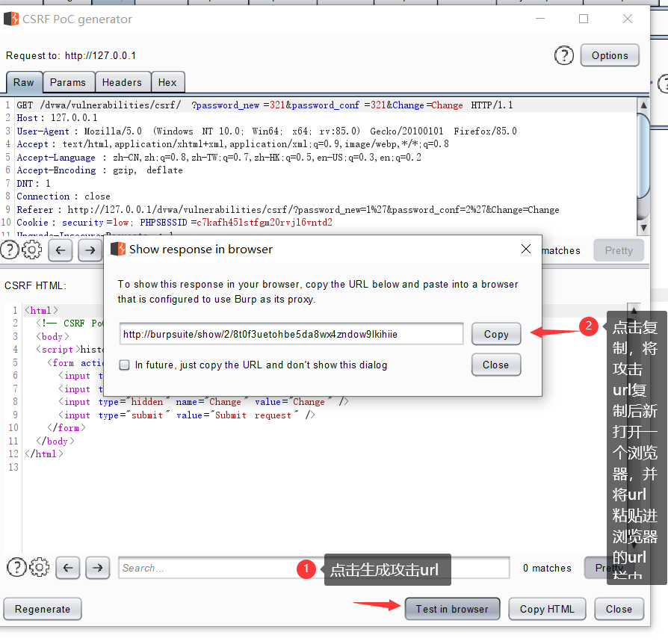668x644 pixels.
Task: Click the GET request line in raw request
Action: coord(265,105)
